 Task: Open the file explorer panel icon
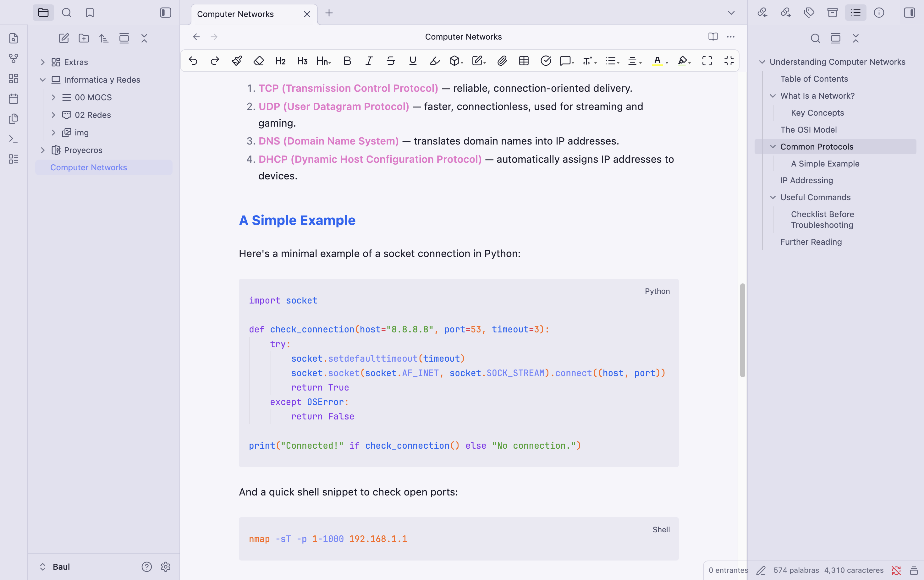tap(43, 13)
